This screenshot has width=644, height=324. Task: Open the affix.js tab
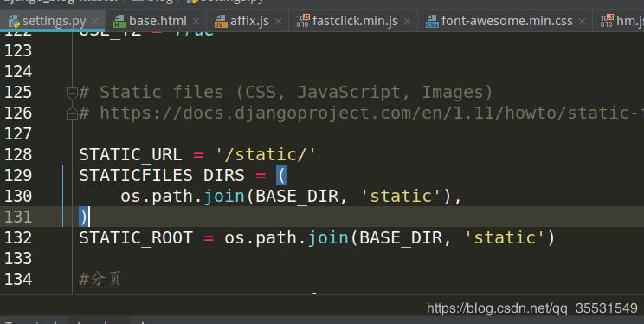(249, 21)
